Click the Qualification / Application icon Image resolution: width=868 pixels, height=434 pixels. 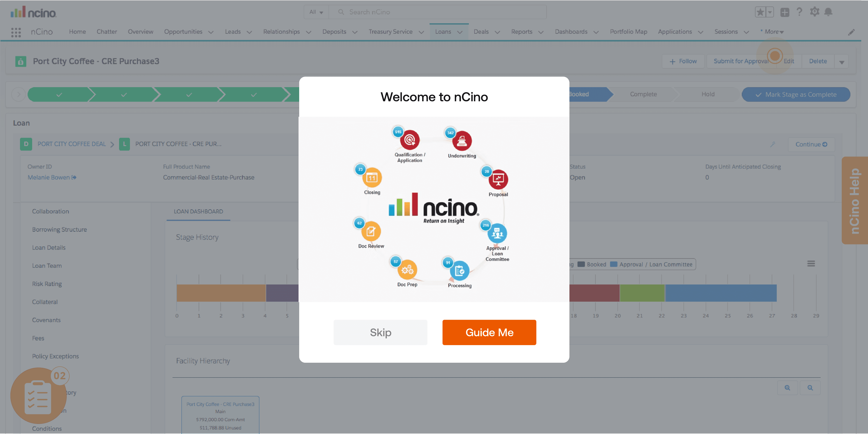pyautogui.click(x=409, y=140)
